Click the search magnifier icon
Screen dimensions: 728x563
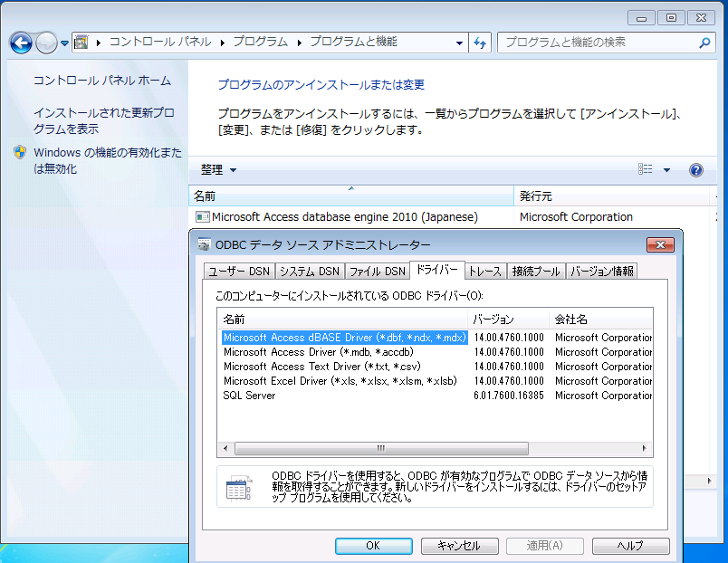click(704, 43)
